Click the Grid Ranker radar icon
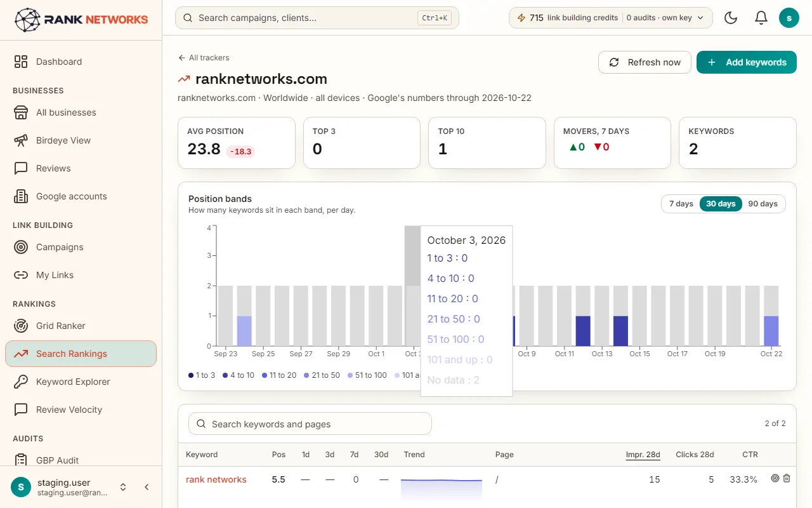The image size is (812, 508). click(x=21, y=326)
